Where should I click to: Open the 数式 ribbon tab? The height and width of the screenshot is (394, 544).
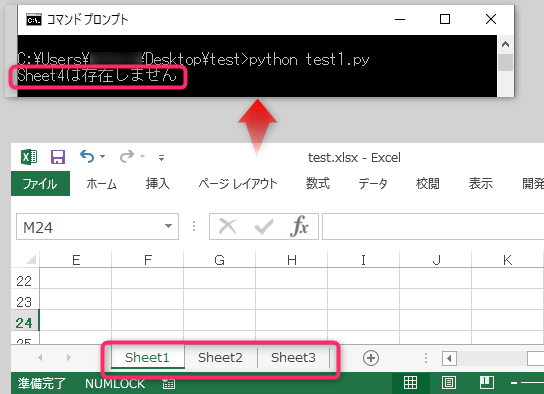pyautogui.click(x=317, y=183)
